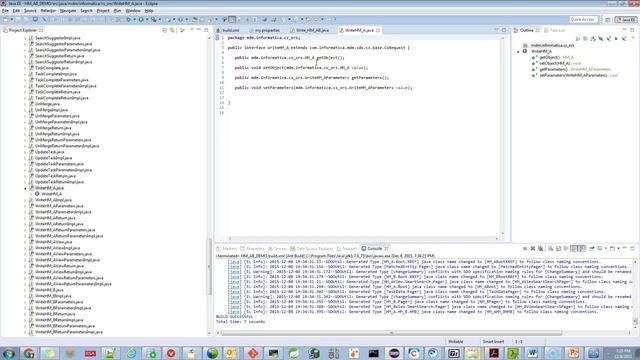
Task: Open the Outline view menu arrow
Action: click(633, 38)
